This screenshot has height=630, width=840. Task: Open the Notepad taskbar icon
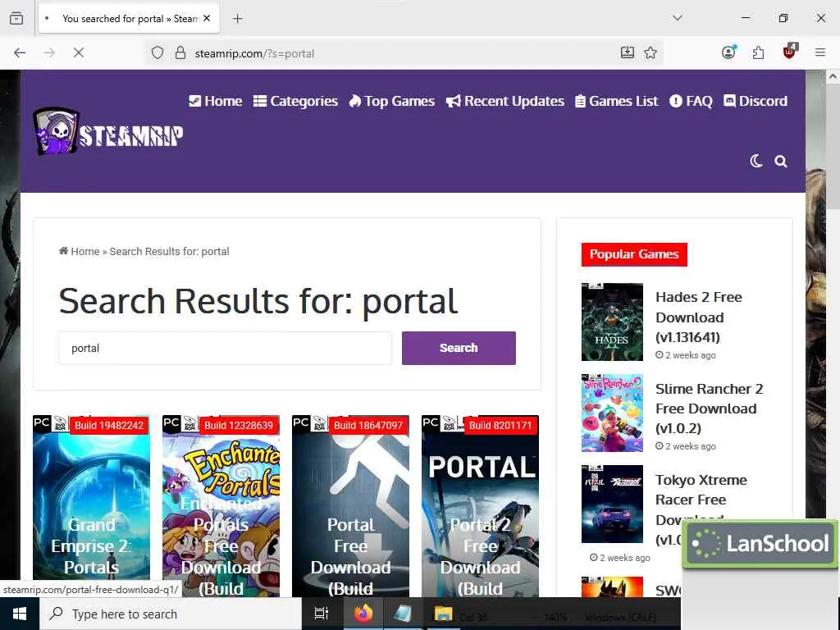(x=403, y=614)
